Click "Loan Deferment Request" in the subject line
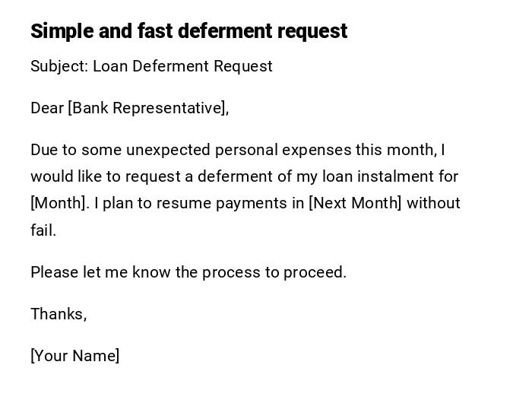The width and height of the screenshot is (532, 403). [182, 66]
